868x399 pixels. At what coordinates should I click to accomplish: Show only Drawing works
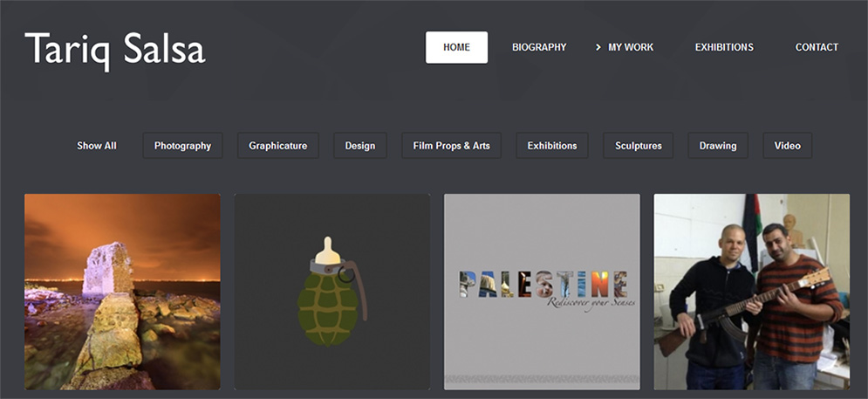pos(717,146)
